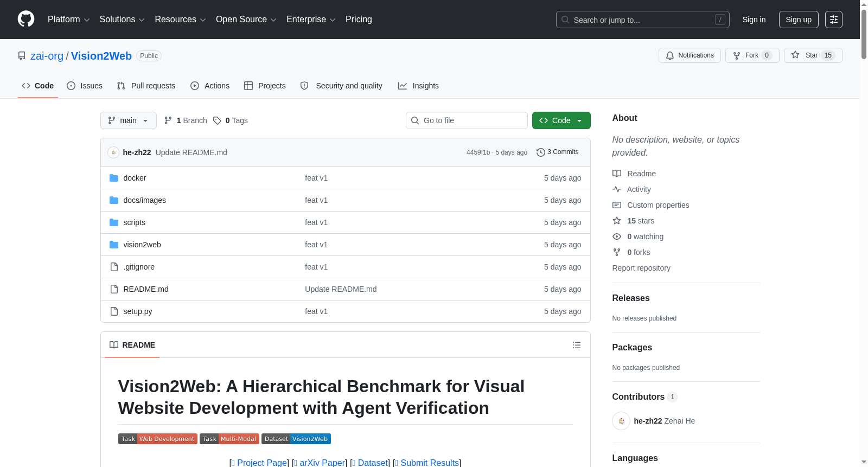The width and height of the screenshot is (868, 467).
Task: Expand the Open Source menu
Action: pyautogui.click(x=246, y=20)
